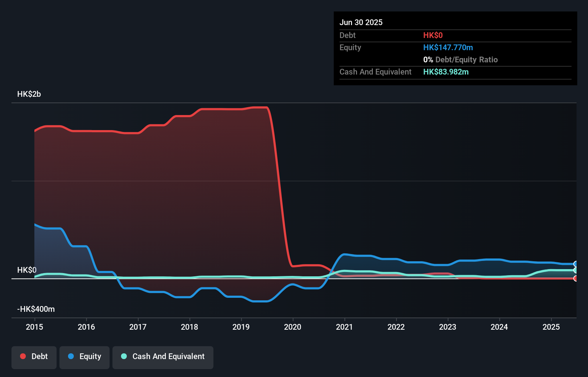Viewport: 588px width, 377px height.
Task: Select the teal Cash endpoint marker on chart edge
Action: click(x=575, y=271)
